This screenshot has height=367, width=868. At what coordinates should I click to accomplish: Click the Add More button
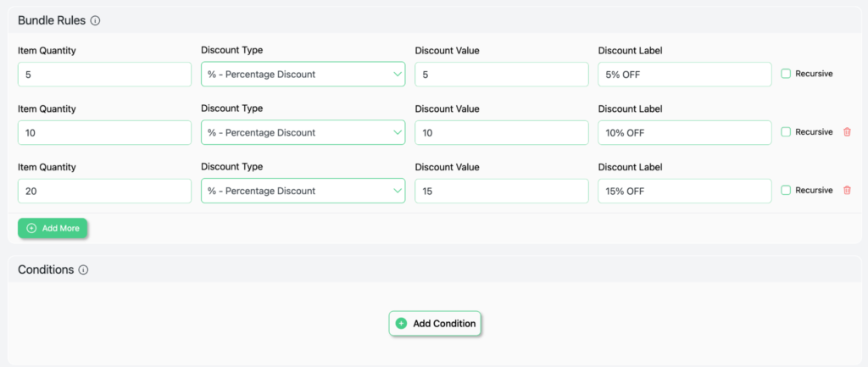[53, 228]
